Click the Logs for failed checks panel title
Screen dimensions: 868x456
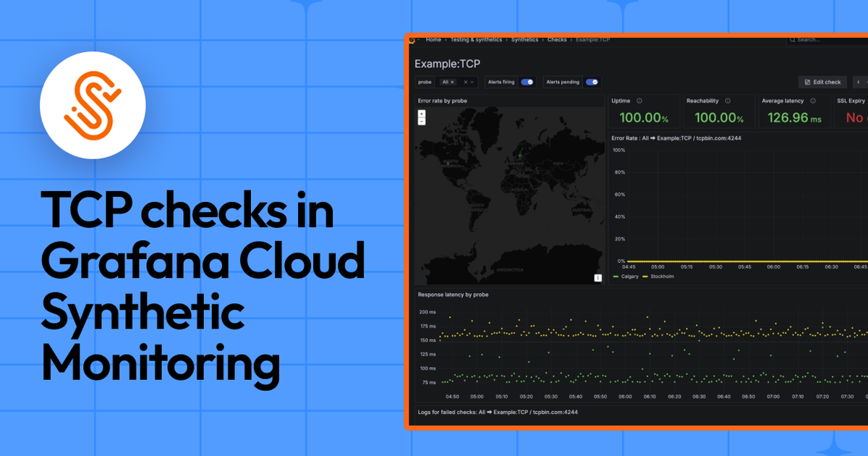[x=498, y=412]
